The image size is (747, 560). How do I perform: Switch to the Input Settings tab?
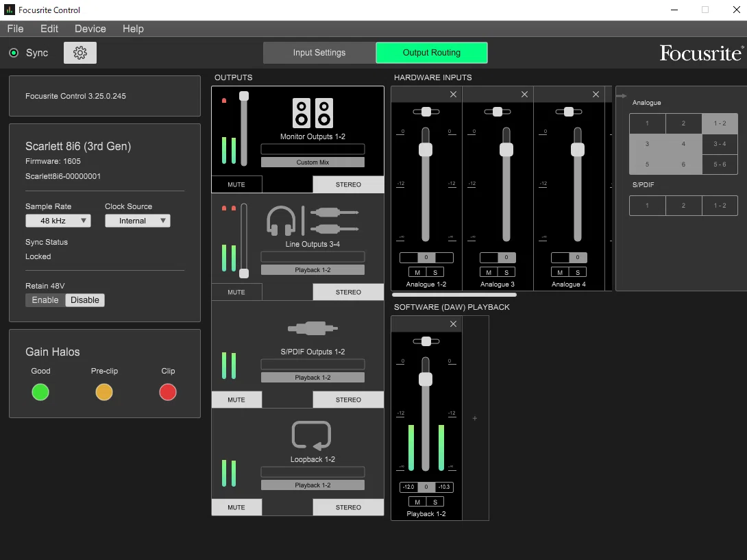click(319, 53)
